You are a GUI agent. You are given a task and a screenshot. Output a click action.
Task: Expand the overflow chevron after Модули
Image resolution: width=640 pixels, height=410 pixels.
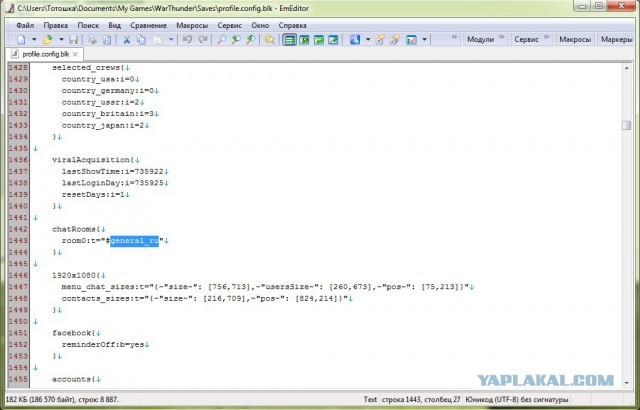pyautogui.click(x=502, y=37)
